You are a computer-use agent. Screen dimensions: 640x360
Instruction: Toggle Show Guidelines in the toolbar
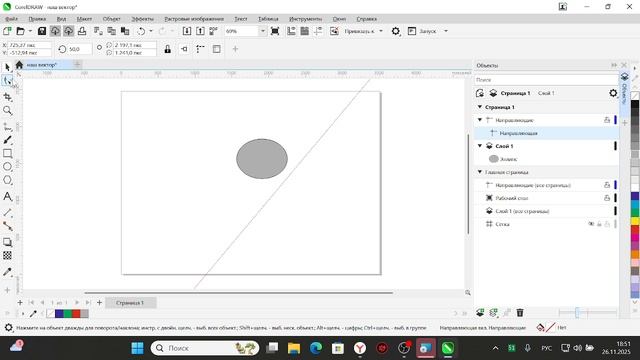(x=318, y=31)
